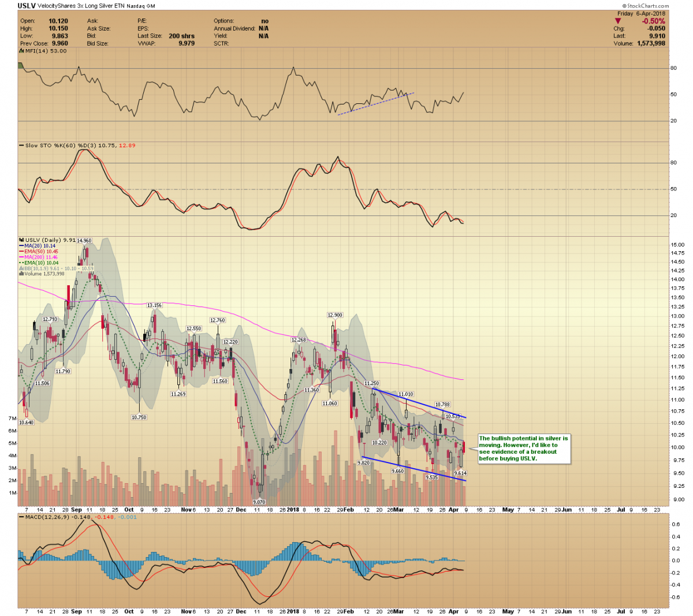Click the Options value 'no'
This screenshot has width=693, height=616.
pos(264,21)
